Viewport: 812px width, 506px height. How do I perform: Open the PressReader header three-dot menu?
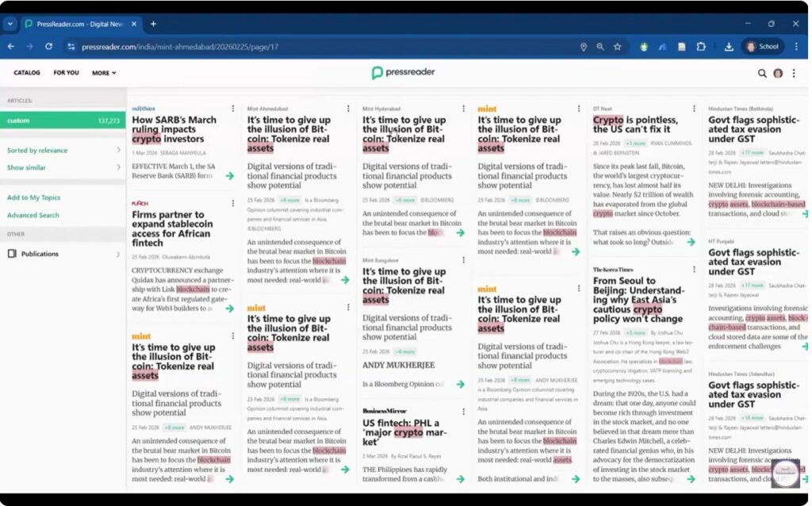coord(794,73)
